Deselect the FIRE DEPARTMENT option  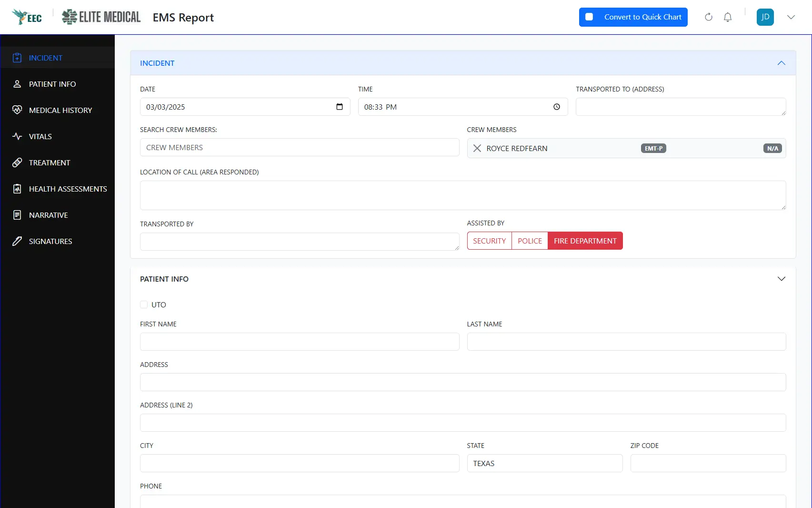click(585, 241)
